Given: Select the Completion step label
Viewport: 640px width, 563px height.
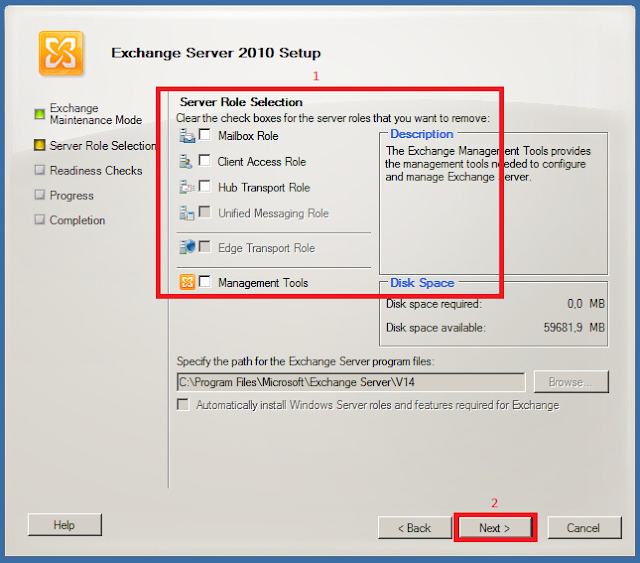Looking at the screenshot, I should pos(77,220).
